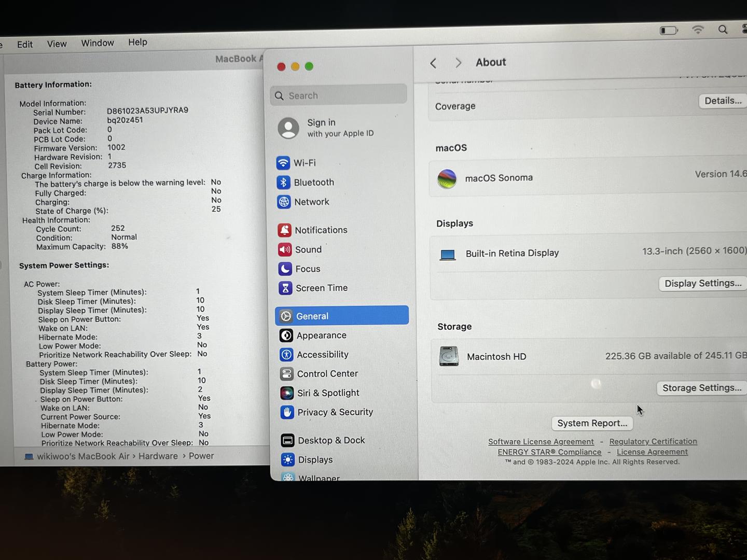The height and width of the screenshot is (560, 747).
Task: Open Displays settings in sidebar
Action: (x=307, y=459)
